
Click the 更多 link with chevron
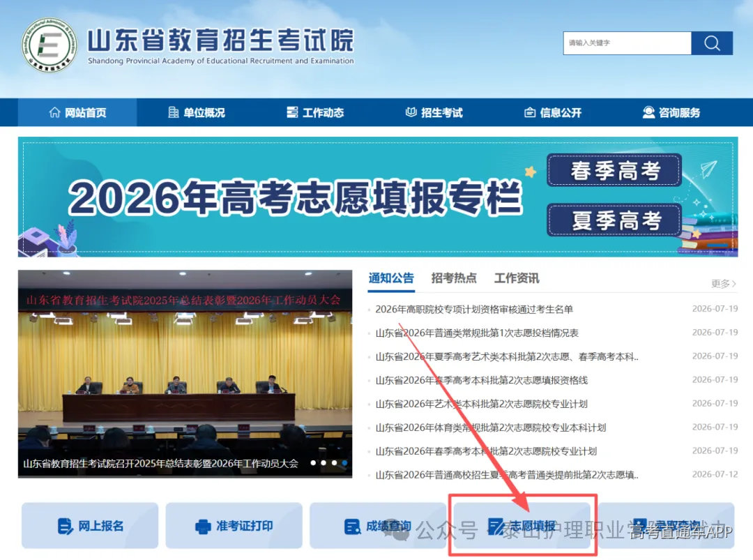click(724, 283)
